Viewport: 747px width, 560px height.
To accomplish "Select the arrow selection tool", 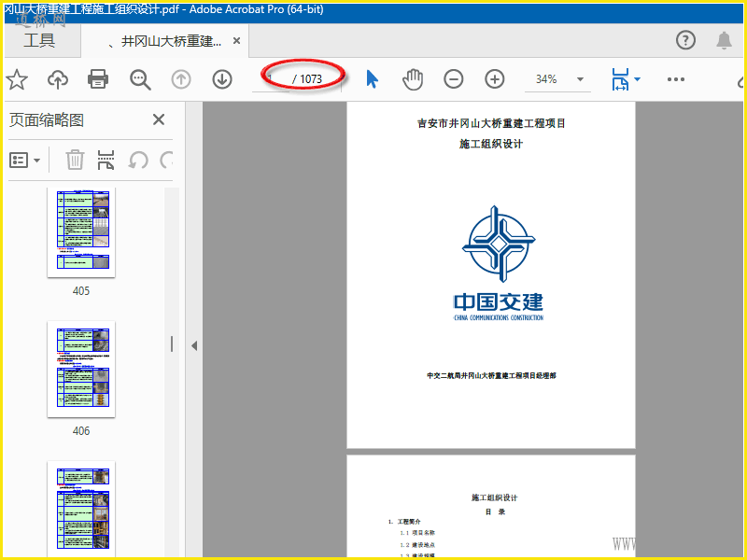I will 372,79.
